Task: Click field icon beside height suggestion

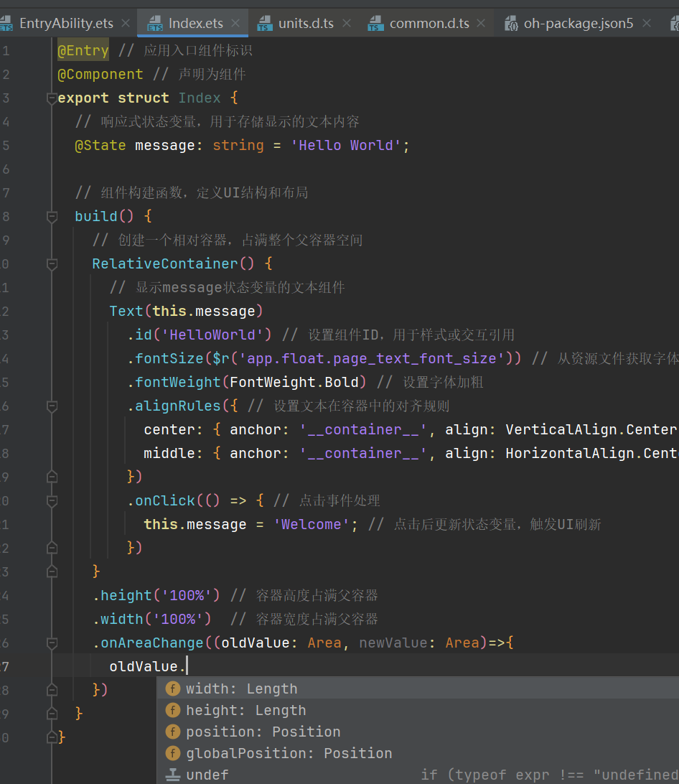Action: [x=172, y=710]
